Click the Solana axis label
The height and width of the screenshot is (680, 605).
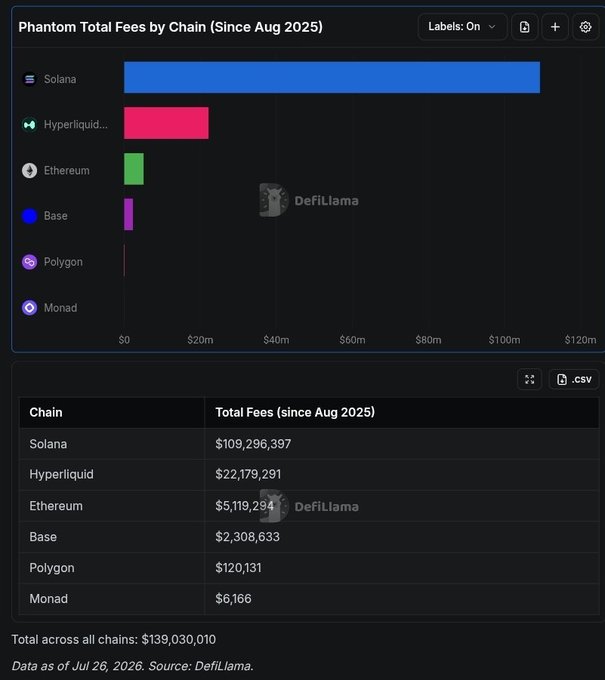tap(60, 79)
